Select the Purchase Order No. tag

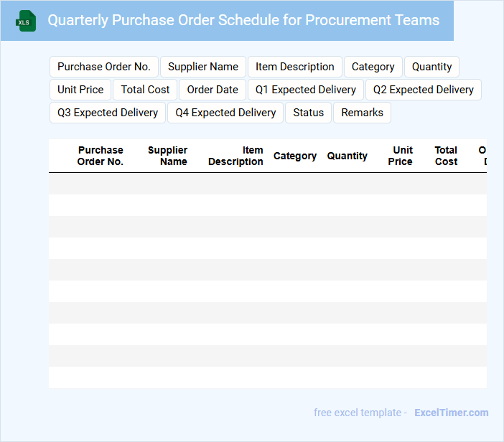click(x=104, y=67)
